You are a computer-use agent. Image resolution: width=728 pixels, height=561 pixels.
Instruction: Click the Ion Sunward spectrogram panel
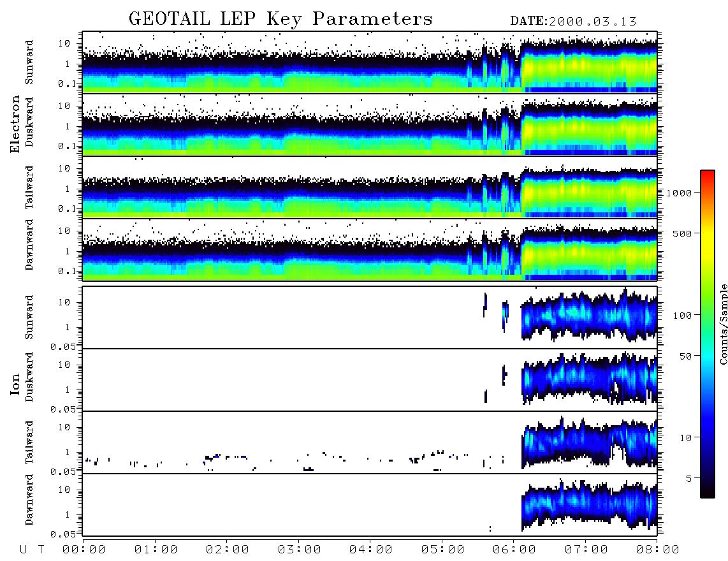(x=370, y=317)
